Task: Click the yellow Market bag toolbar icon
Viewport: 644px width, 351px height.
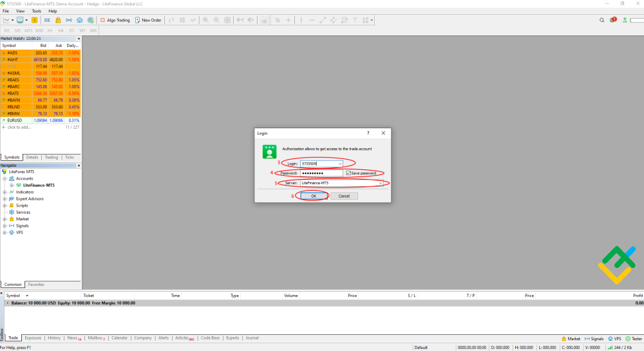Action: pyautogui.click(x=58, y=20)
